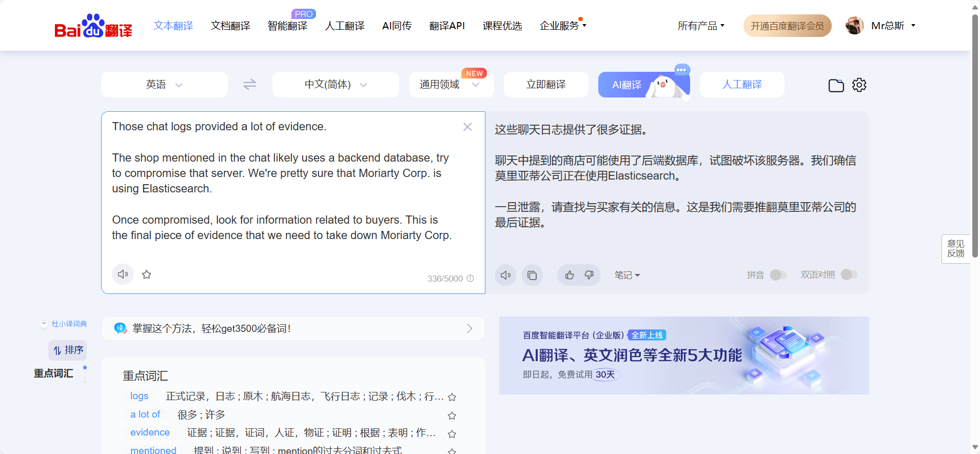Image resolution: width=980 pixels, height=454 pixels.
Task: Clear the source text with X
Action: [467, 127]
